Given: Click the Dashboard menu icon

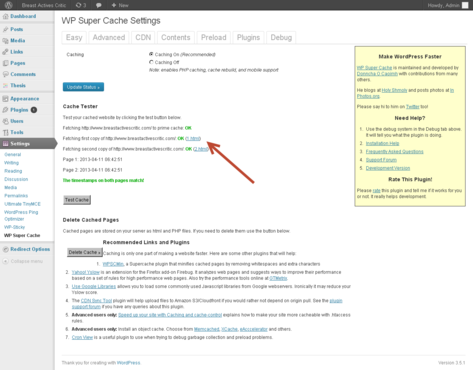Looking at the screenshot, I should (5, 16).
